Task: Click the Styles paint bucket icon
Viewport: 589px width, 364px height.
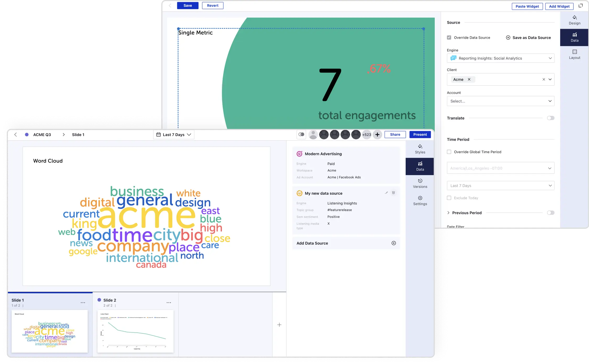Action: point(420,147)
